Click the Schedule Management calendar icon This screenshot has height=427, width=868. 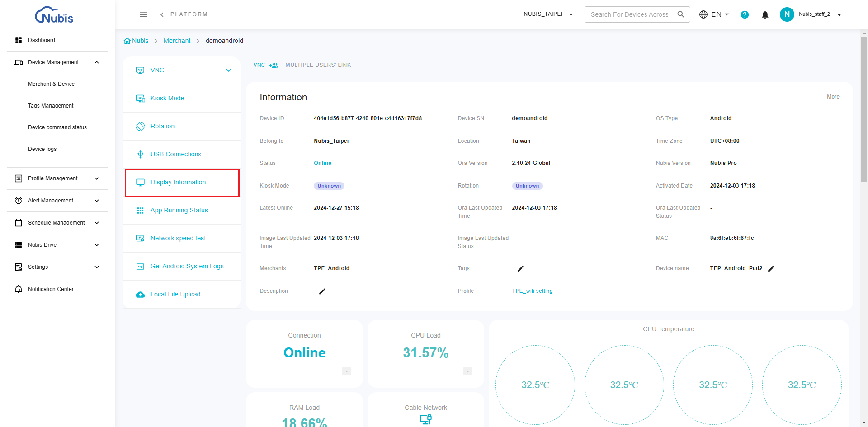coord(19,223)
